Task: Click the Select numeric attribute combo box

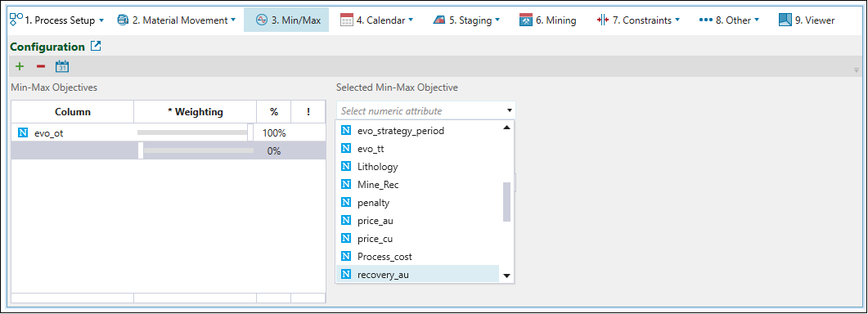Action: coord(425,110)
